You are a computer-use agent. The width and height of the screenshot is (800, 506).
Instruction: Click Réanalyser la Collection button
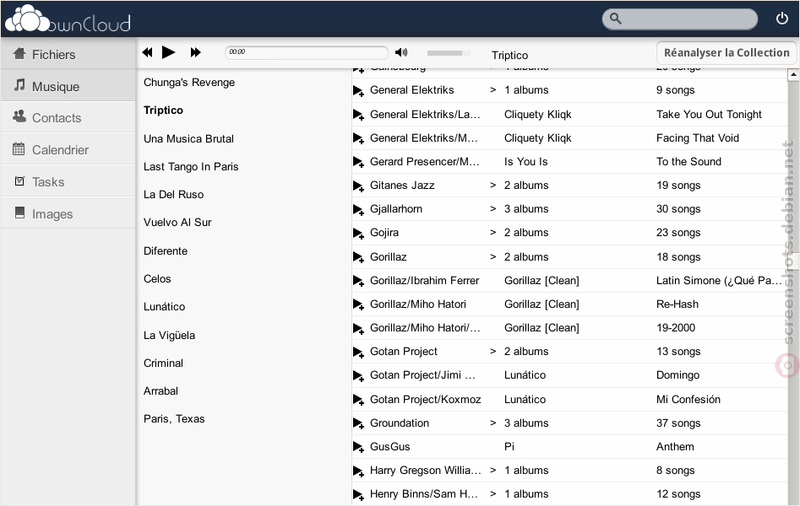click(x=726, y=53)
